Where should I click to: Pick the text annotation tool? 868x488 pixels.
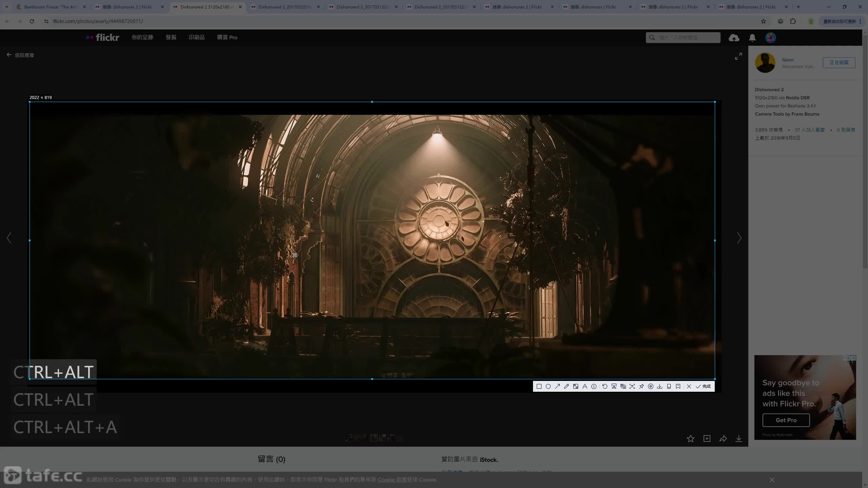tap(585, 386)
